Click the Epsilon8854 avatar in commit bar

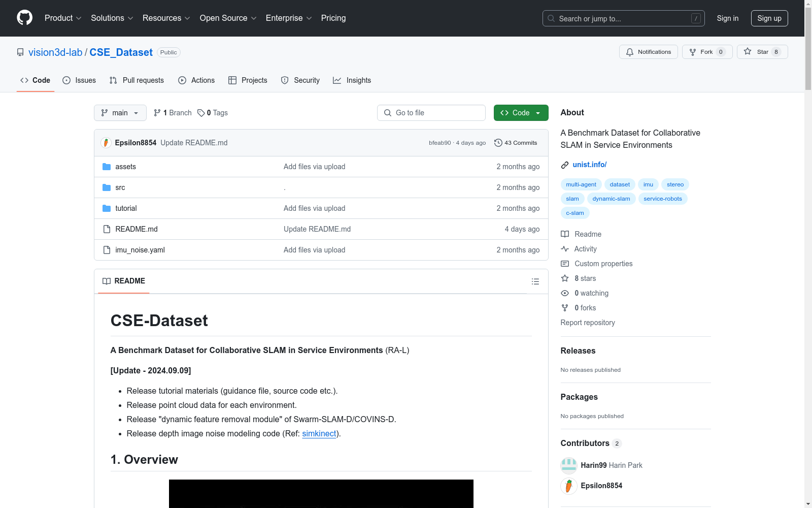click(x=106, y=143)
